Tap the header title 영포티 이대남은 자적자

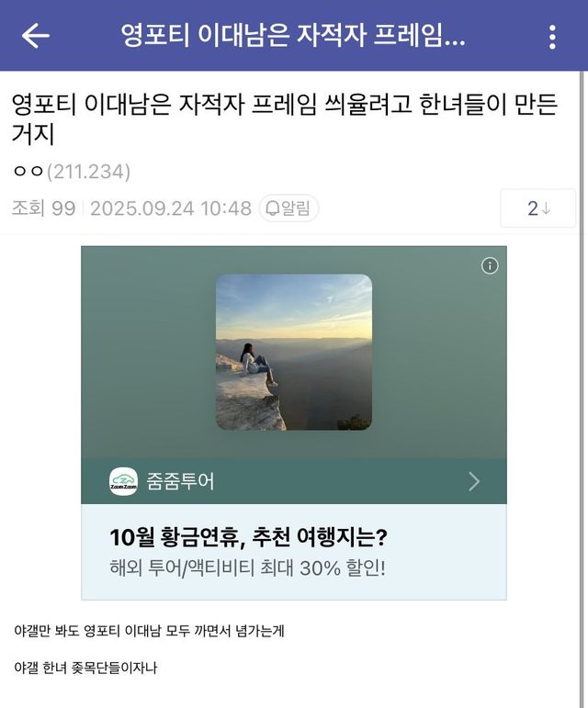pos(293,36)
